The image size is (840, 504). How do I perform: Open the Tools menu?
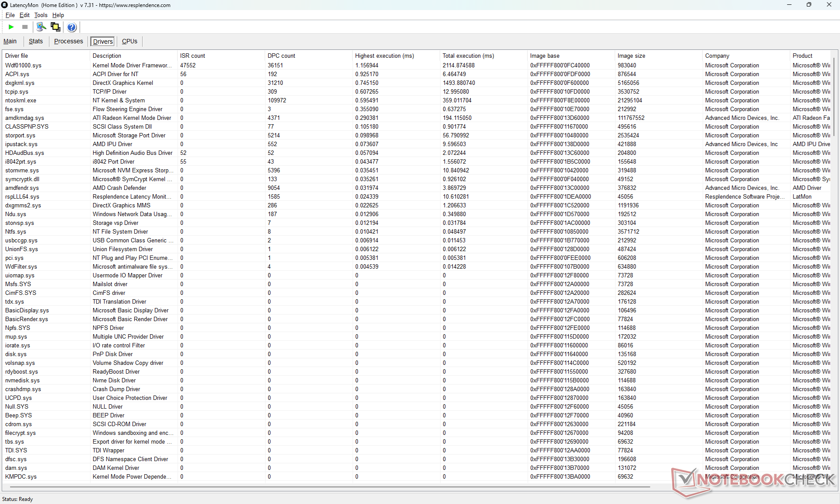tap(41, 15)
